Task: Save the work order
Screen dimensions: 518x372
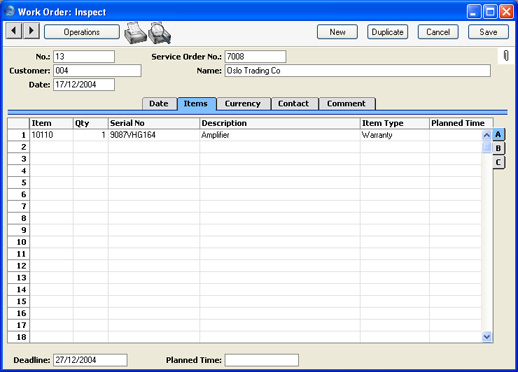Action: 488,32
